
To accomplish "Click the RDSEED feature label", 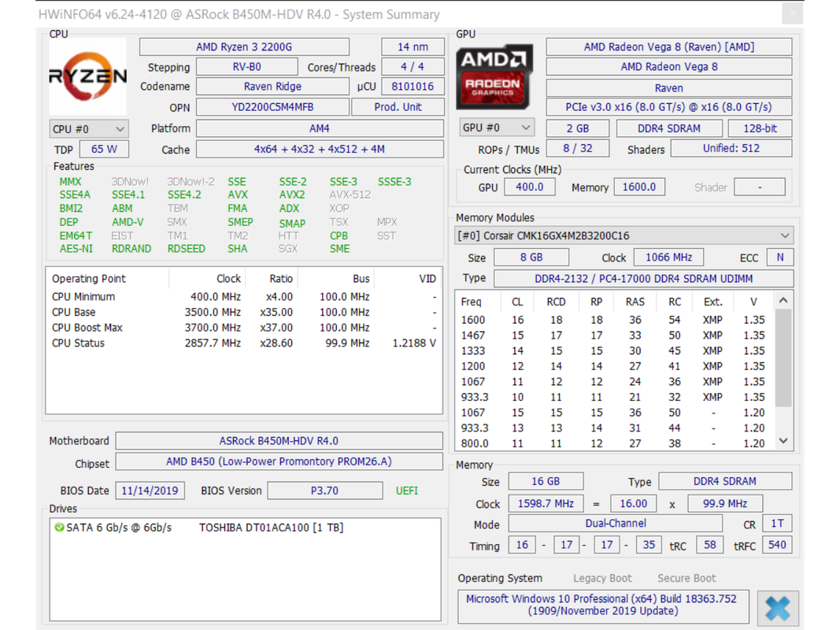I will [x=187, y=249].
